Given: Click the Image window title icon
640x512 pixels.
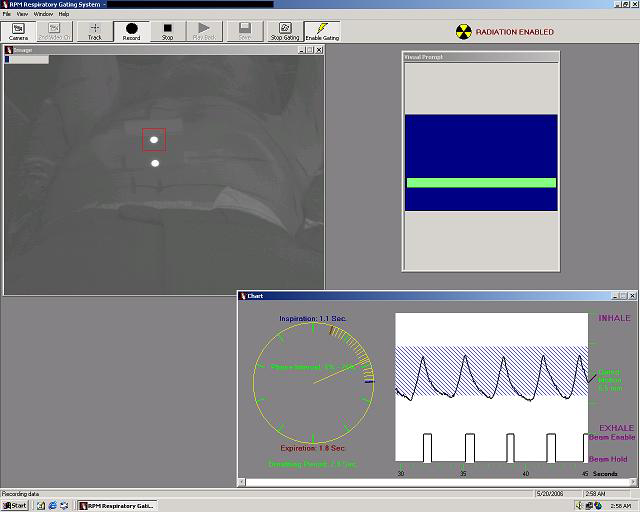Looking at the screenshot, I should [9, 50].
